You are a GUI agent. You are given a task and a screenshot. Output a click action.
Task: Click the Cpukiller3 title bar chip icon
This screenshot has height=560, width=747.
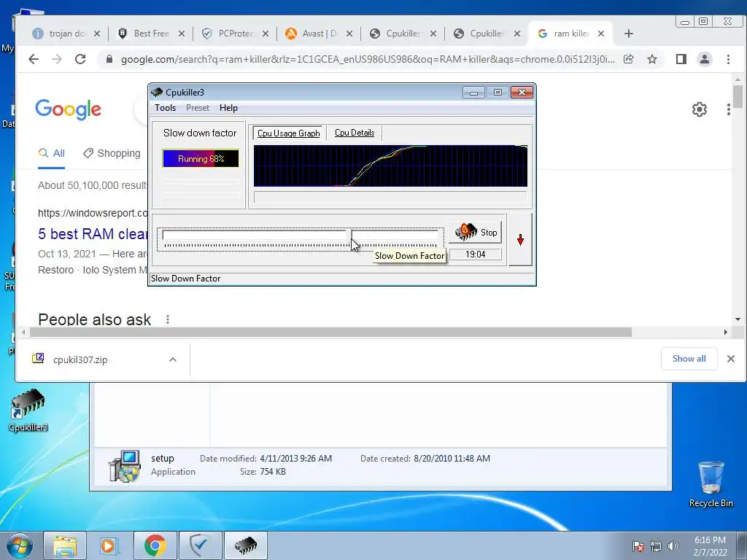[x=157, y=92]
